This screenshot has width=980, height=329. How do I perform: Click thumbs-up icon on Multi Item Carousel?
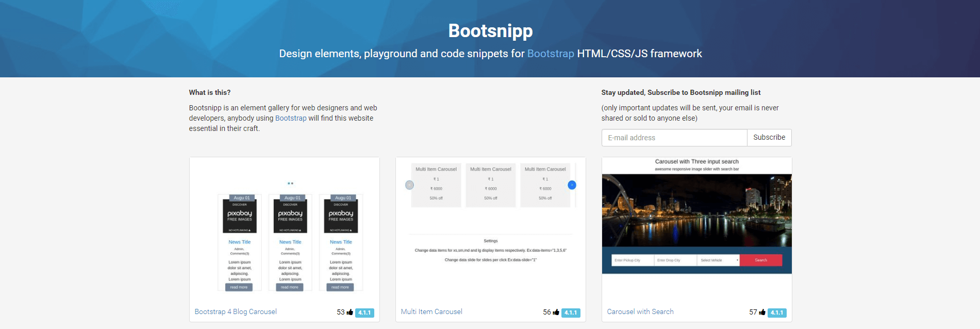556,312
